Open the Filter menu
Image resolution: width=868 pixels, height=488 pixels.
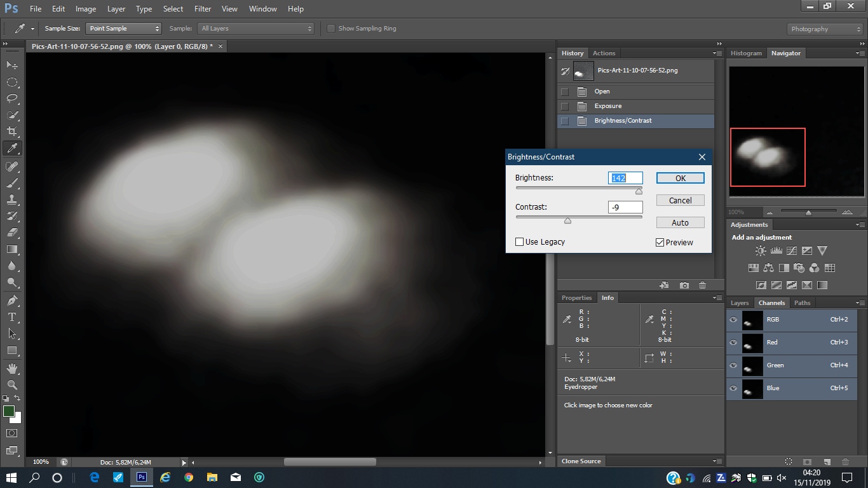pos(203,9)
